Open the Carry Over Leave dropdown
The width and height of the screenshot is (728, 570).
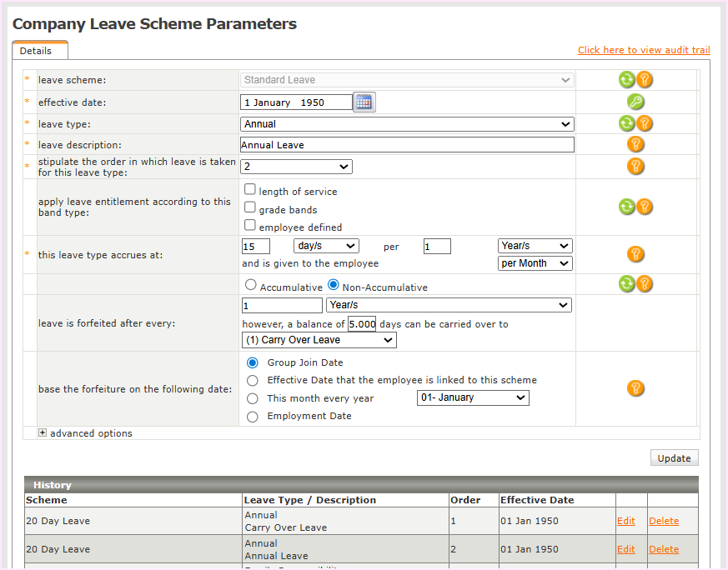[x=319, y=340]
